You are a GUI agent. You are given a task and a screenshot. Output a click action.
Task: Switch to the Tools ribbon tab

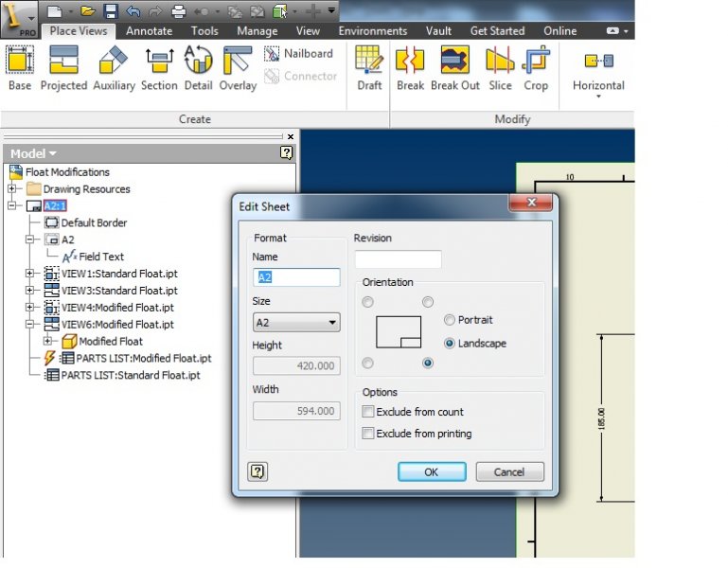click(x=204, y=31)
